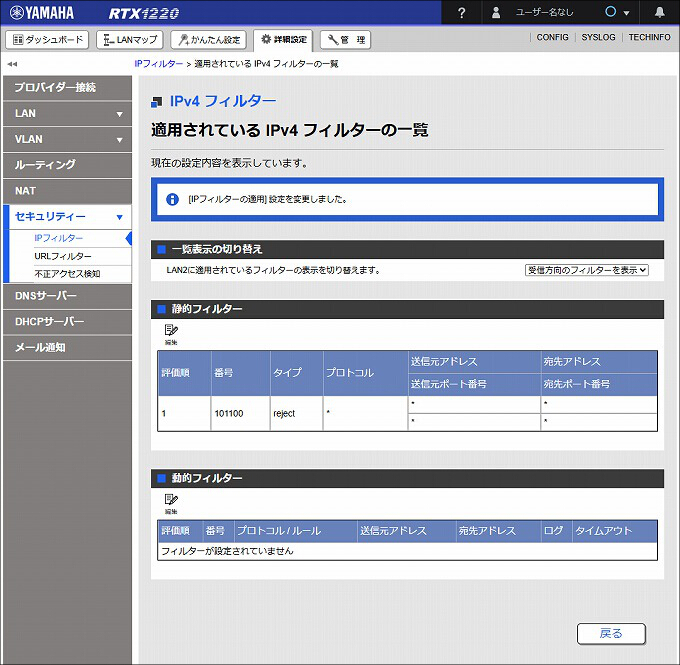The image size is (680, 665).
Task: Switch to the 管理 tab
Action: tap(345, 39)
